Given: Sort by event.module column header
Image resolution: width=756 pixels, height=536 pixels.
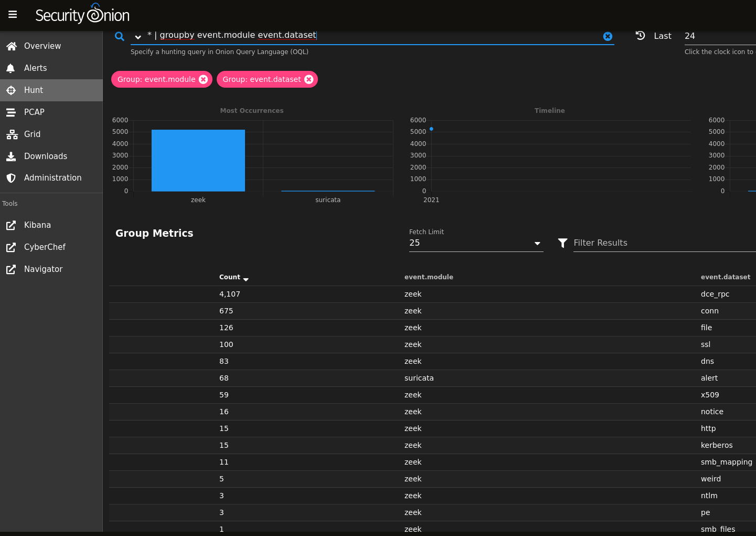Looking at the screenshot, I should (x=429, y=277).
